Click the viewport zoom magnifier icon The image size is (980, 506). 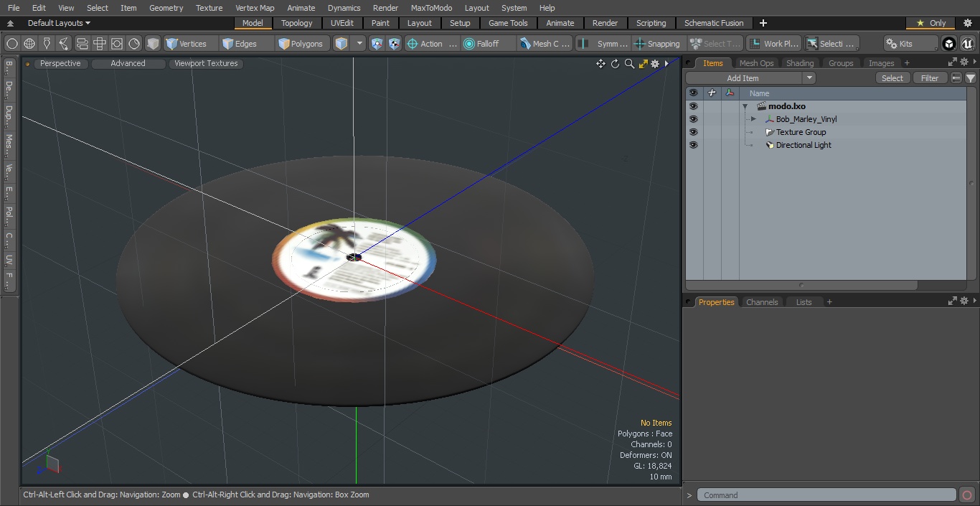point(629,64)
